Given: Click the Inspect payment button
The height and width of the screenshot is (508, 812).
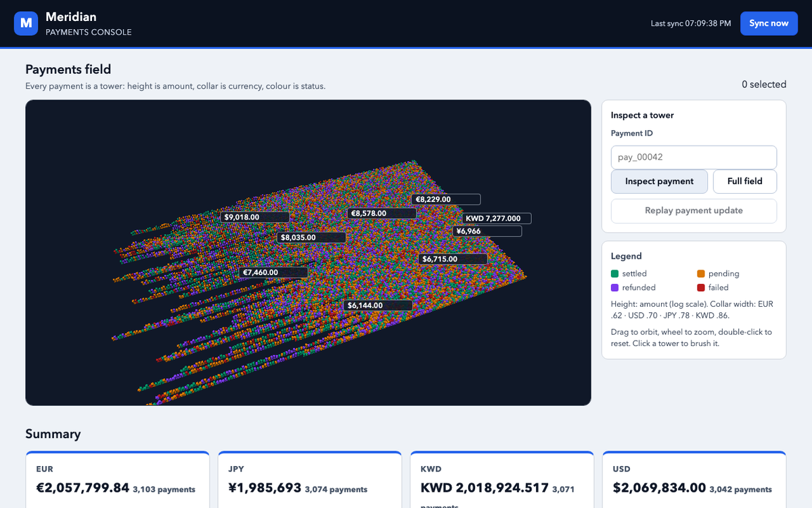Looking at the screenshot, I should point(659,182).
